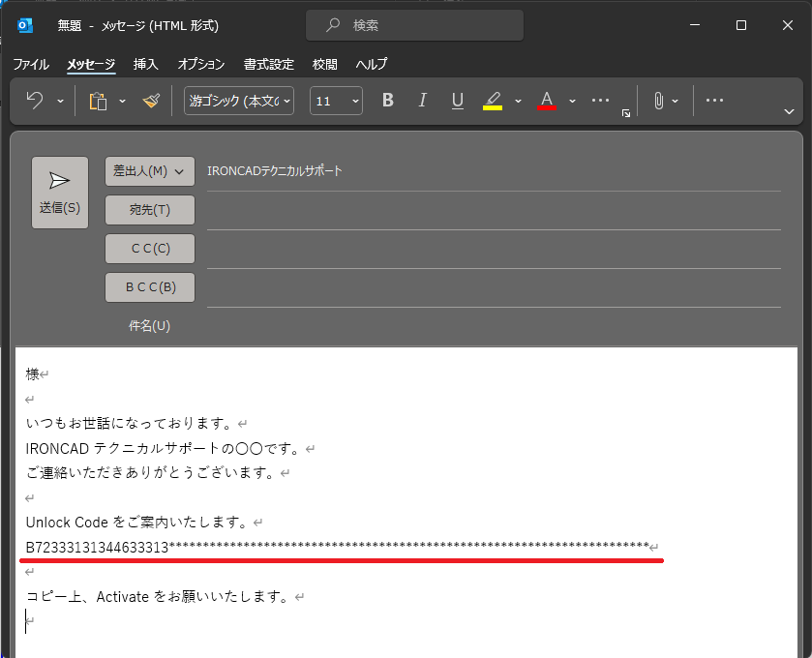
Task: Click the 宛先(T) button
Action: 150,210
